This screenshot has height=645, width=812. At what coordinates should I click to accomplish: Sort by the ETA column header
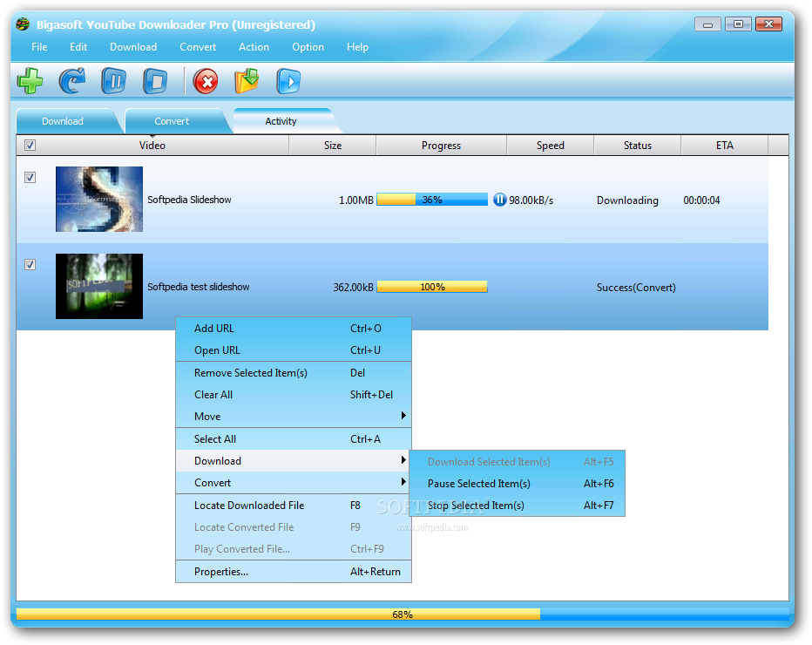click(x=725, y=145)
